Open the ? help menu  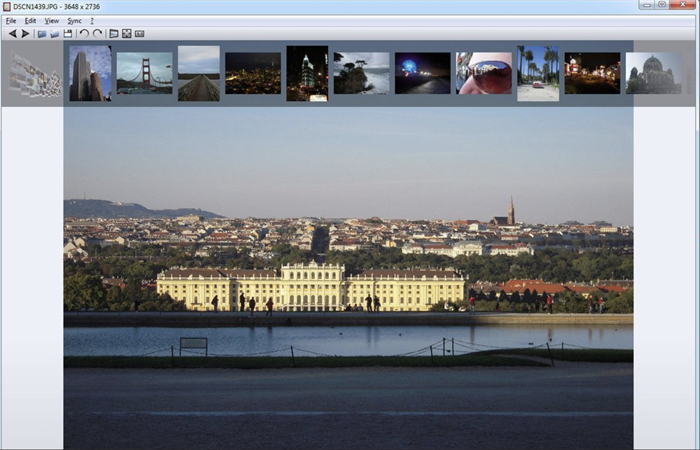[92, 20]
